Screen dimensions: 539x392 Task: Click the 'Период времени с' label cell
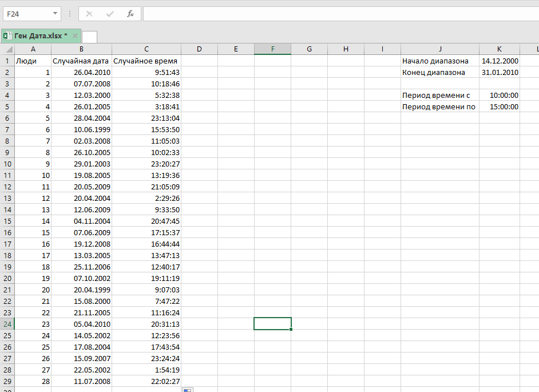440,95
